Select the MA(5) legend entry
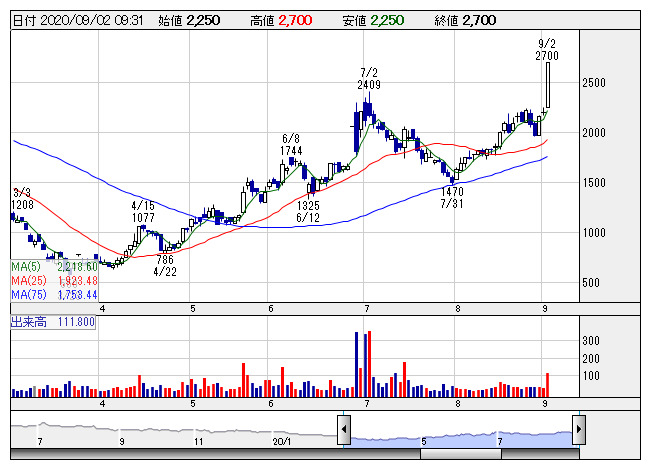The width and height of the screenshot is (652, 469). coord(54,267)
